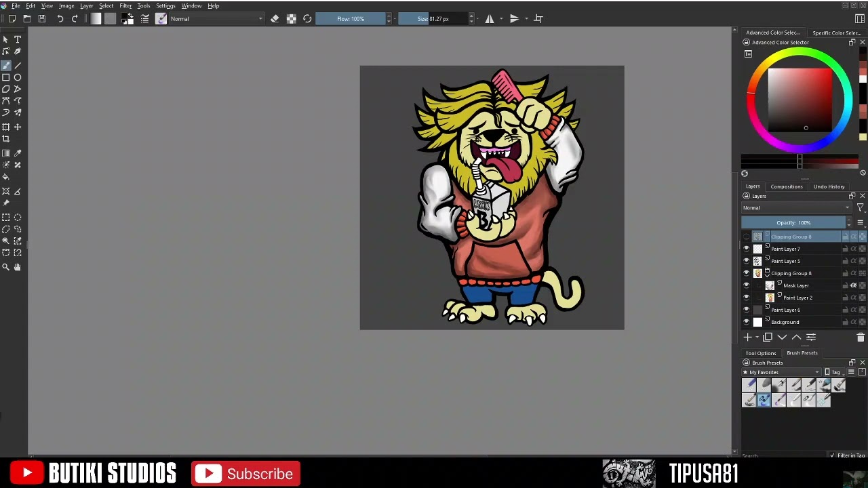
Task: Hide Paint Layer 7
Action: [747, 249]
